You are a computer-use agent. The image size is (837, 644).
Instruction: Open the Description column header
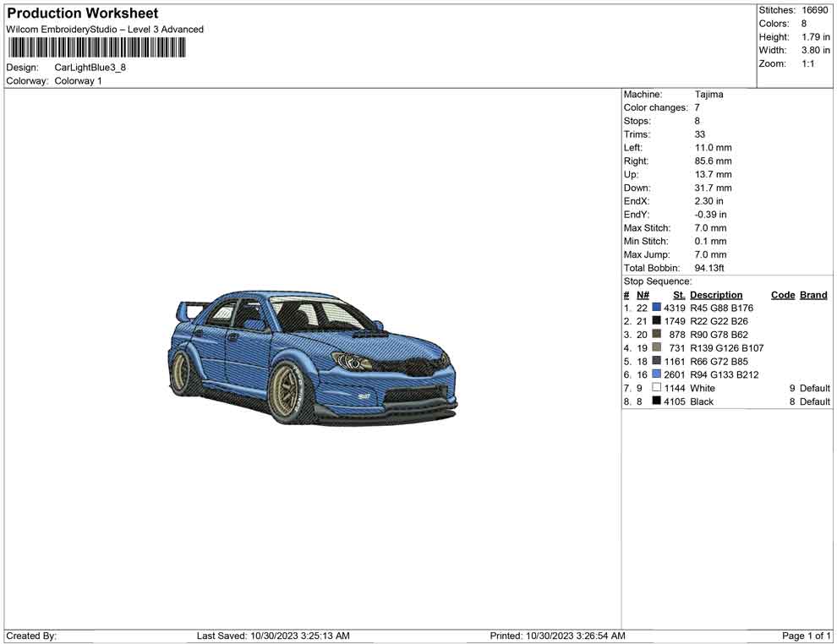pos(716,294)
